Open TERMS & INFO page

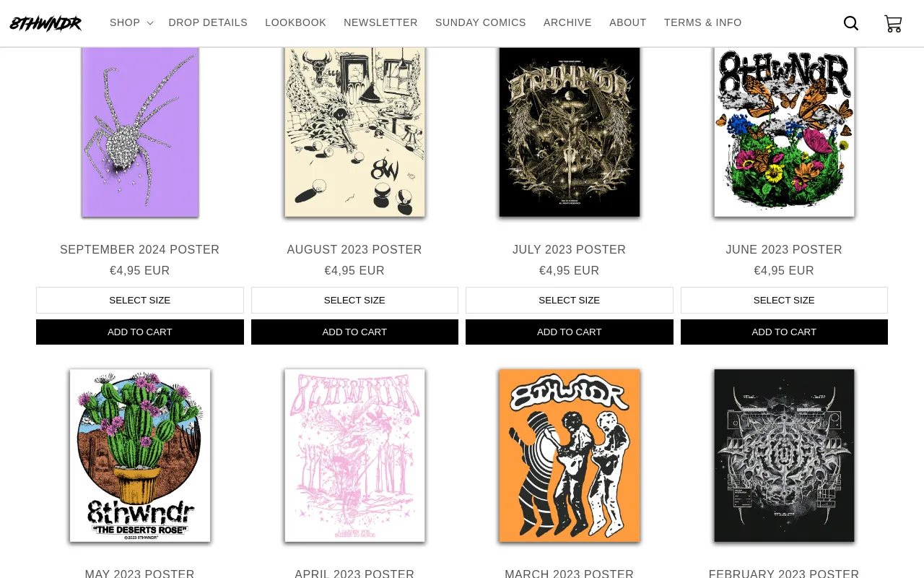coord(703,22)
